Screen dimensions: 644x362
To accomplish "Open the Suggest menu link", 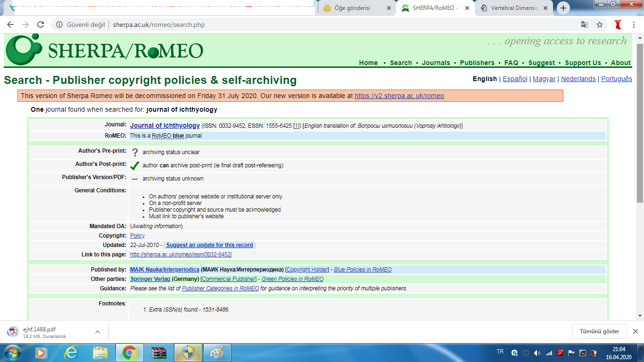I will (x=542, y=63).
